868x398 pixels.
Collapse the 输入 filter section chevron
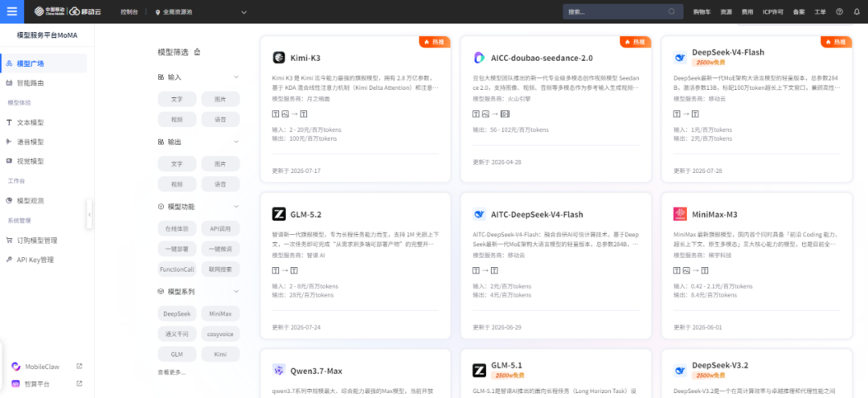tap(236, 77)
